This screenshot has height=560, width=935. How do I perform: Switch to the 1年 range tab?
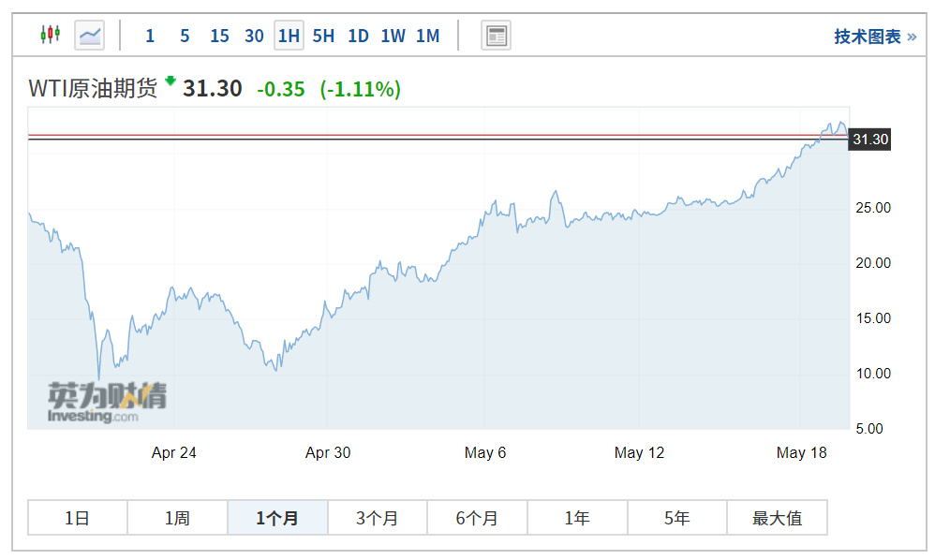point(577,518)
